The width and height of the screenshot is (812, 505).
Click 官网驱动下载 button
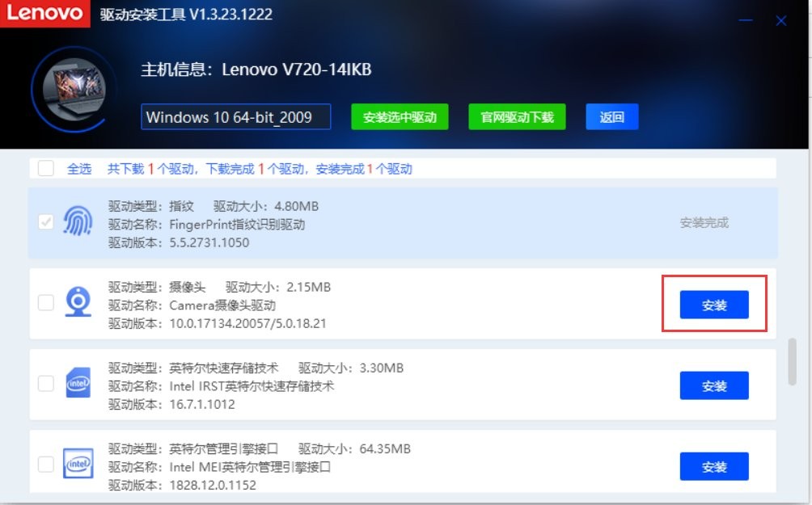point(517,117)
